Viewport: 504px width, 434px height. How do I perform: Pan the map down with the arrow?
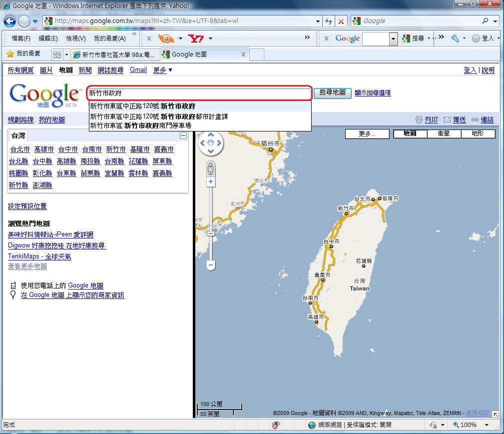pos(210,151)
